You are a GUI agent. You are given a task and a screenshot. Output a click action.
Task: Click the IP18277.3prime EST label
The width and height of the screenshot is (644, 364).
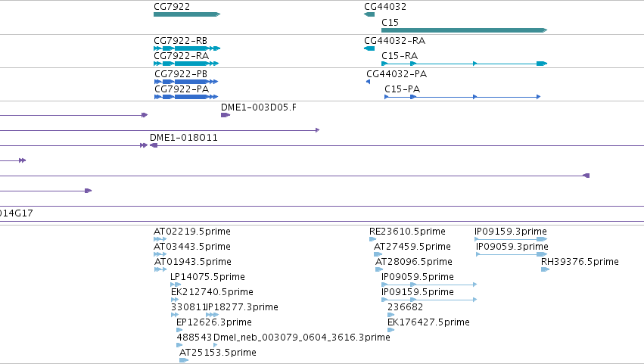click(242, 307)
